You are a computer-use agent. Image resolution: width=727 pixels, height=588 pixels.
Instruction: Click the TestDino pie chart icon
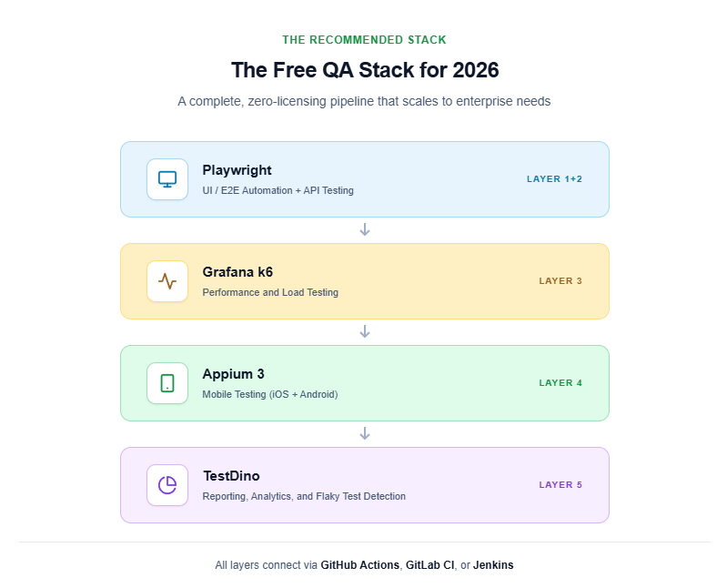coord(167,485)
